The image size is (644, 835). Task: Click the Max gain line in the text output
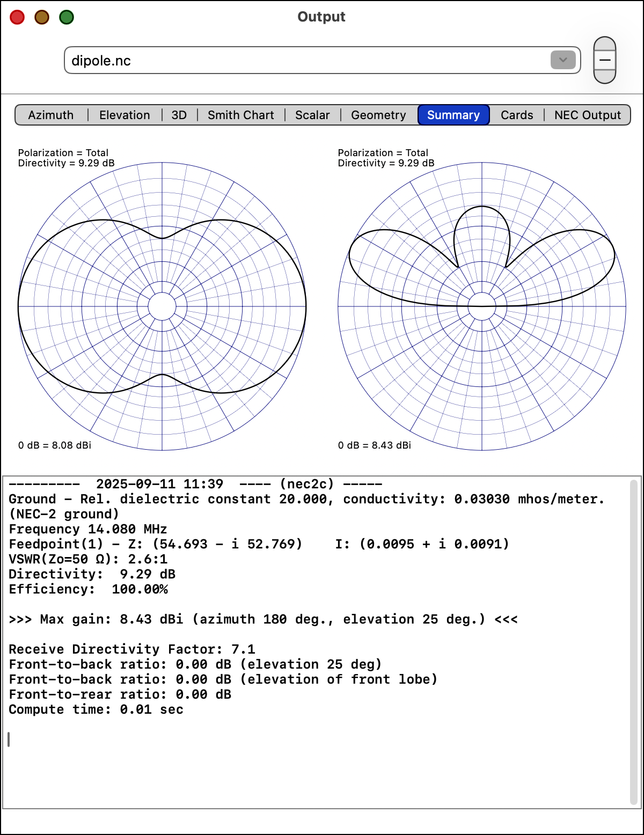click(263, 619)
